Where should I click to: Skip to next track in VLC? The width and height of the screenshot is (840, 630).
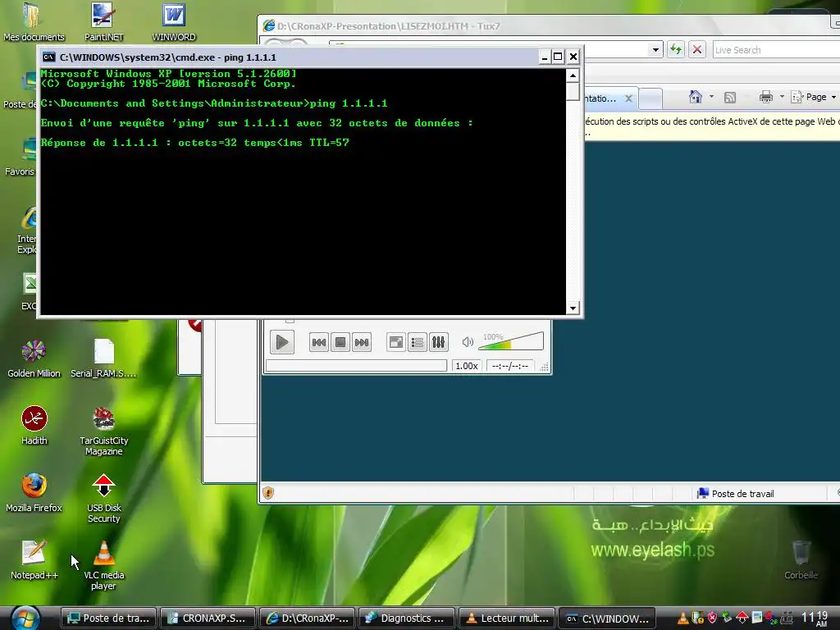[362, 342]
